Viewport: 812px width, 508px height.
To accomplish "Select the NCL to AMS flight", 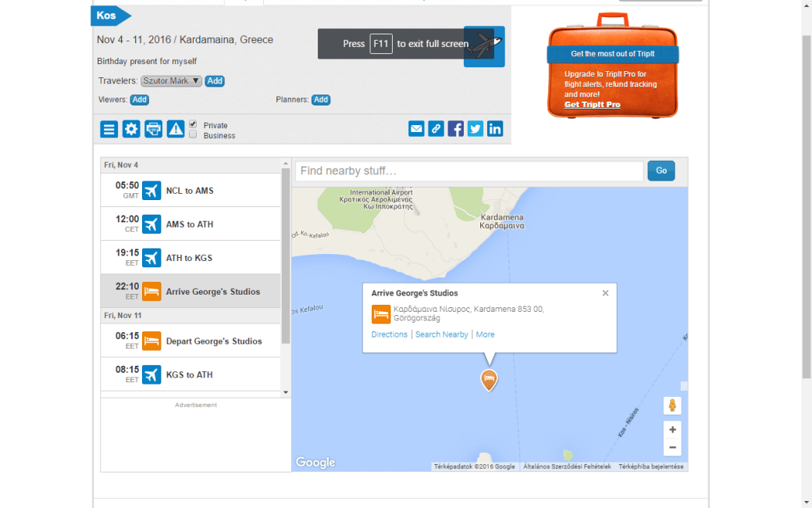I will (191, 191).
